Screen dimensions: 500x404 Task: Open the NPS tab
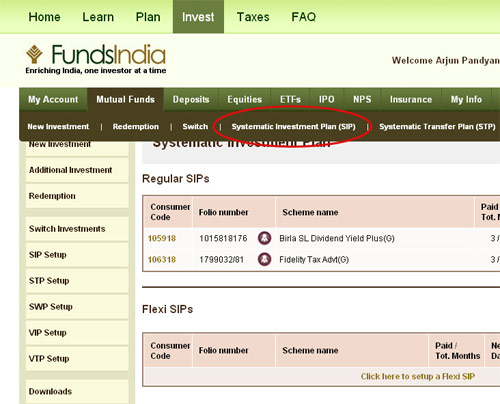362,99
